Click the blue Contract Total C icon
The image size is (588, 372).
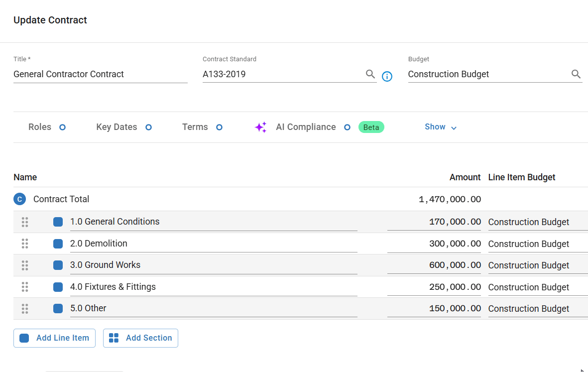coord(19,199)
